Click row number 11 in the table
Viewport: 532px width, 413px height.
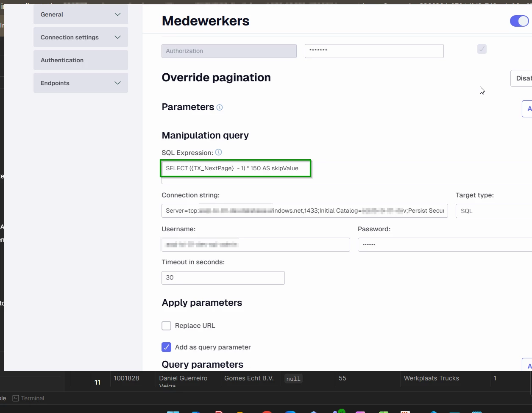(97, 382)
